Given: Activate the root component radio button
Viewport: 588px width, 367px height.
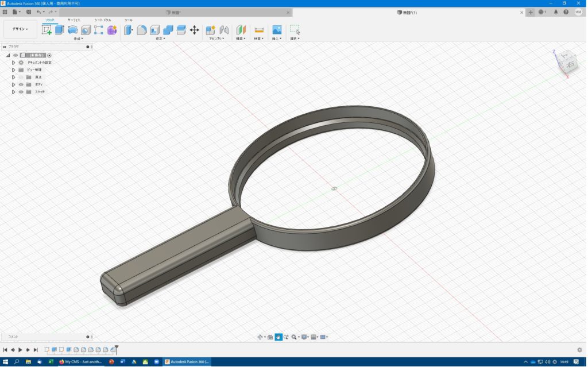Looking at the screenshot, I should point(49,56).
